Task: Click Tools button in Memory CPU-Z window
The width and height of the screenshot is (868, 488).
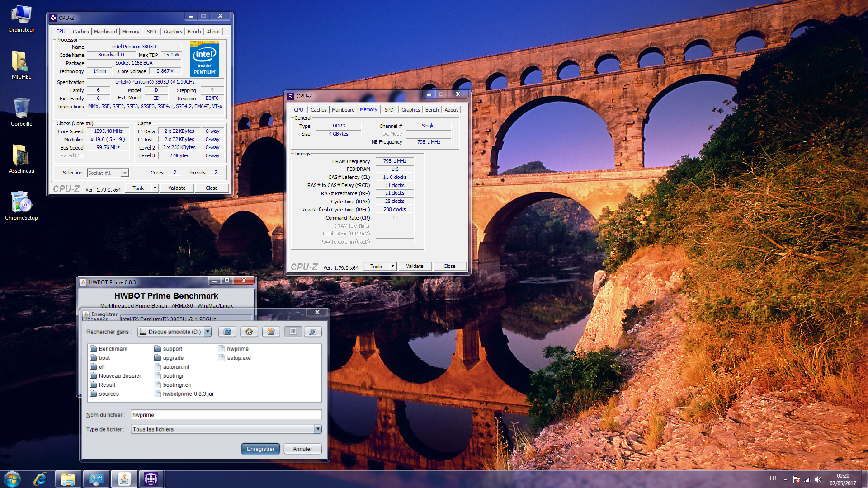Action: (x=376, y=266)
